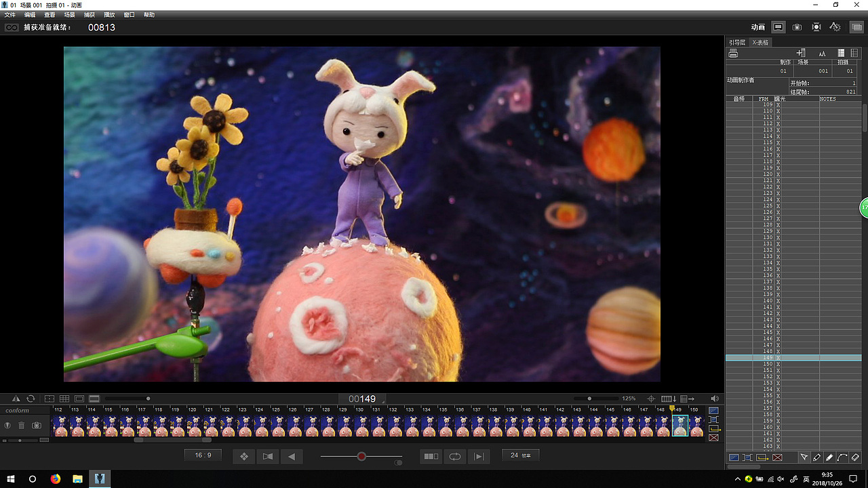Toggle the TV safe overlay icon

[x=50, y=399]
